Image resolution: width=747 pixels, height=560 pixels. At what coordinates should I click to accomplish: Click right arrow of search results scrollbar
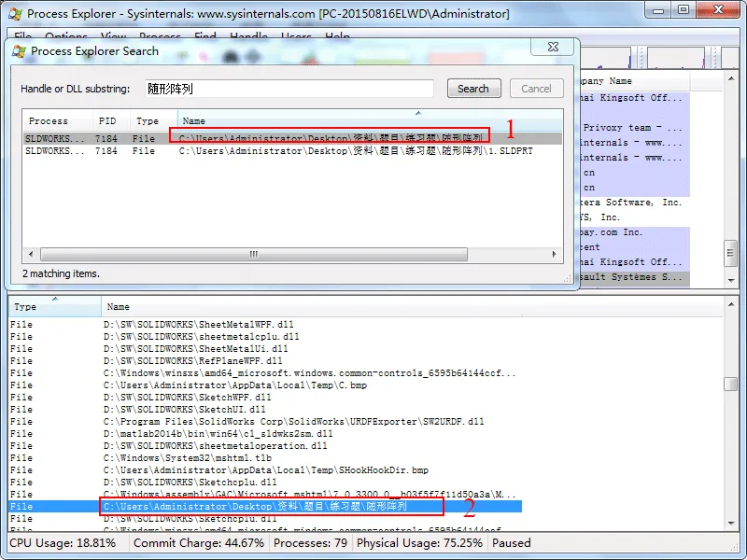coord(554,254)
